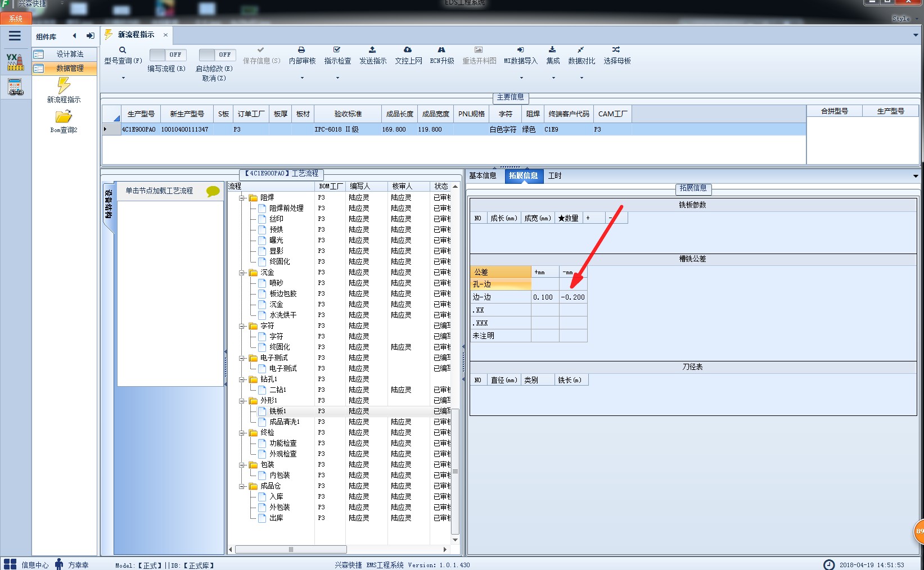Image resolution: width=924 pixels, height=570 pixels.
Task: Click the 验收标准 column header
Action: tap(348, 114)
